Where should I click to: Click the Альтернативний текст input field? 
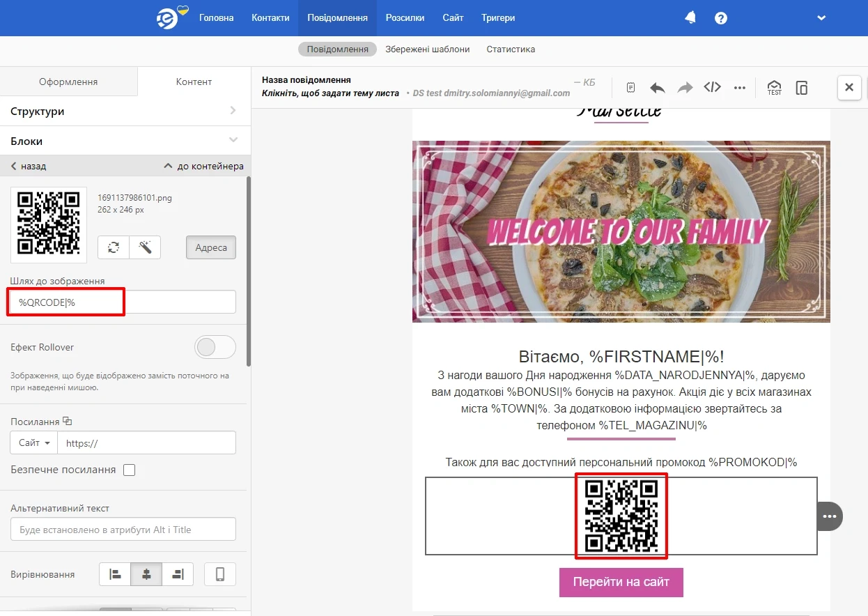(x=123, y=529)
